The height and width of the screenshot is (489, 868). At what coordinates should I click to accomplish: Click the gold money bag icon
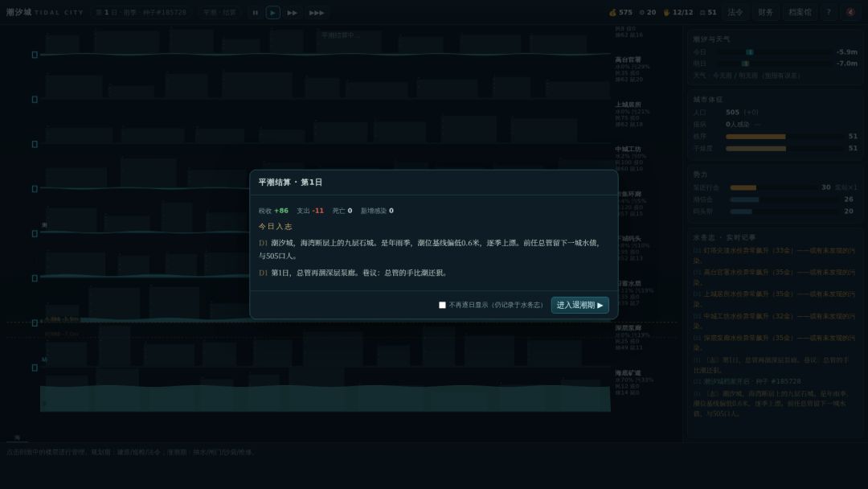coord(612,12)
